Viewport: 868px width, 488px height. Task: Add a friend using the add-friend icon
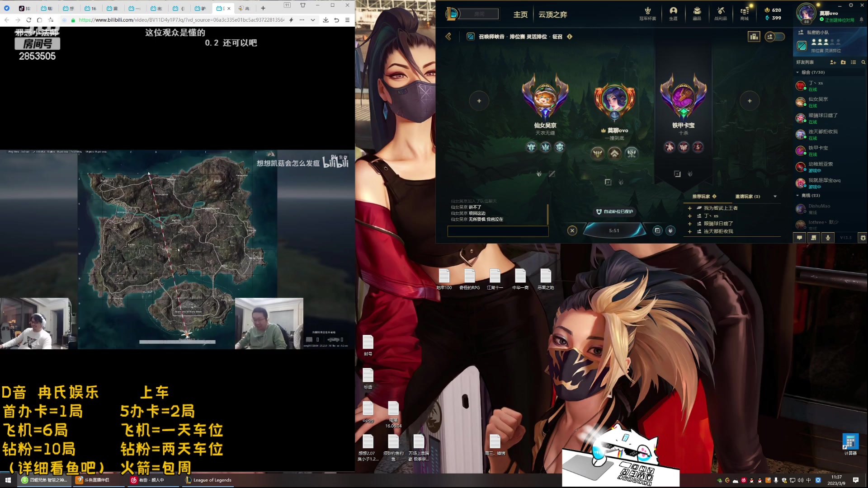click(x=833, y=62)
